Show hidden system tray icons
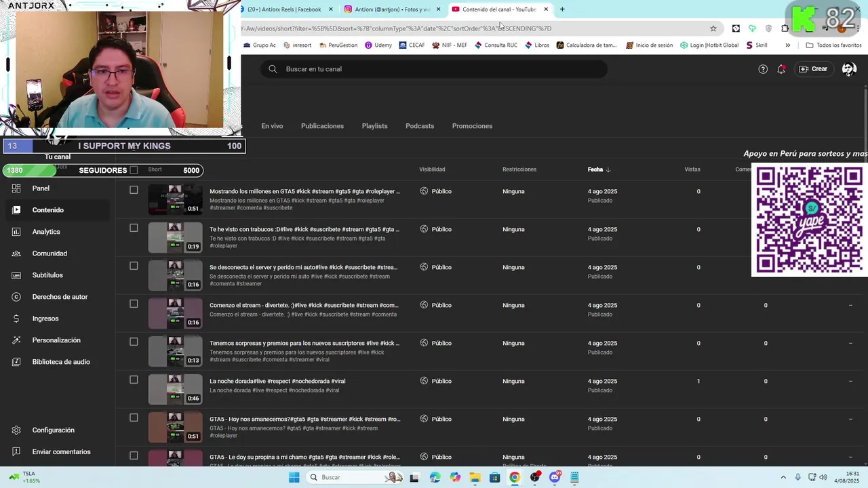The width and height of the screenshot is (868, 488). (783, 477)
